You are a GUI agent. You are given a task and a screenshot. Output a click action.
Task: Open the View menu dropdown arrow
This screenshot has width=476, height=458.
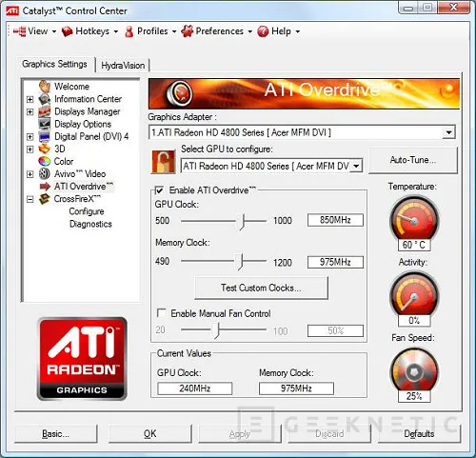tap(54, 31)
